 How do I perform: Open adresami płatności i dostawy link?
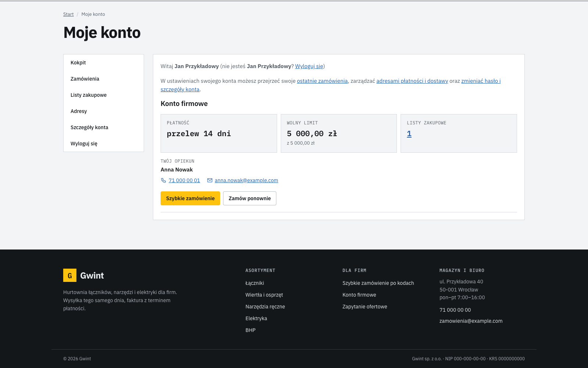(x=412, y=81)
